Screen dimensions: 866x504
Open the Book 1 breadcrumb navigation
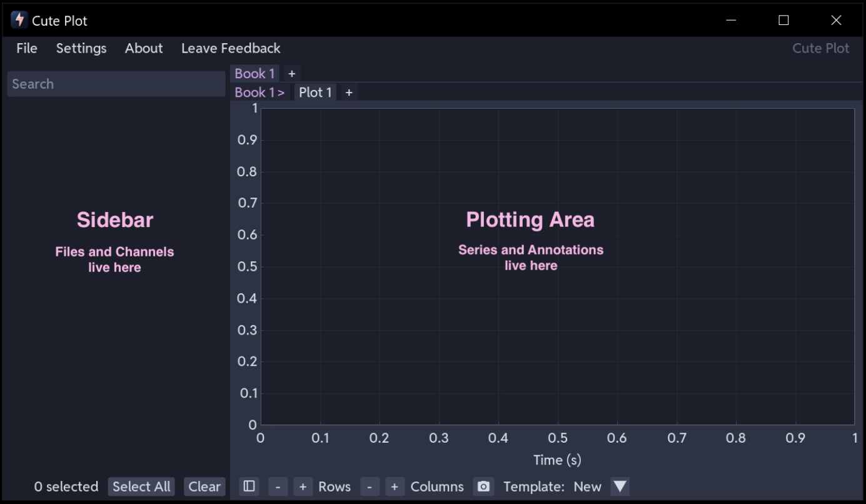(x=259, y=92)
